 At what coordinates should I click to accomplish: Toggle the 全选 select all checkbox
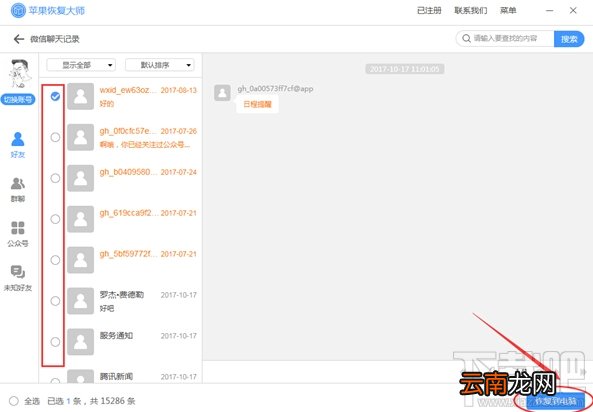pyautogui.click(x=14, y=401)
